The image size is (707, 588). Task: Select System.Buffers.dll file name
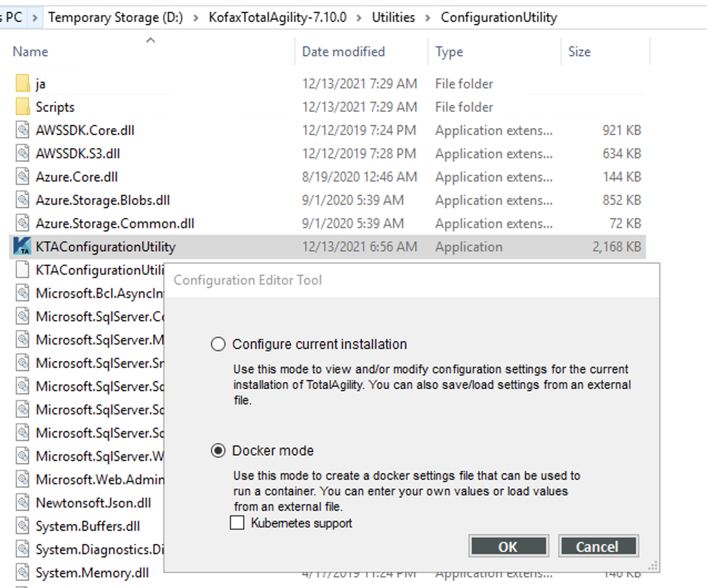[x=88, y=526]
